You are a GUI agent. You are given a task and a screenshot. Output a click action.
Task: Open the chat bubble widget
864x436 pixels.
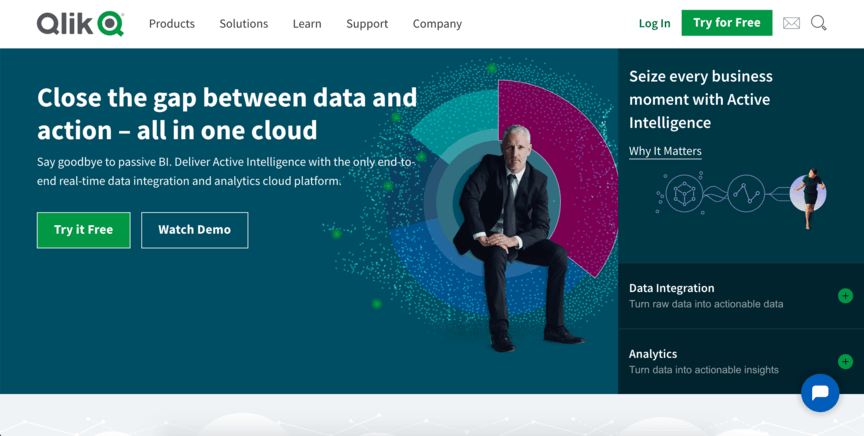pos(820,393)
